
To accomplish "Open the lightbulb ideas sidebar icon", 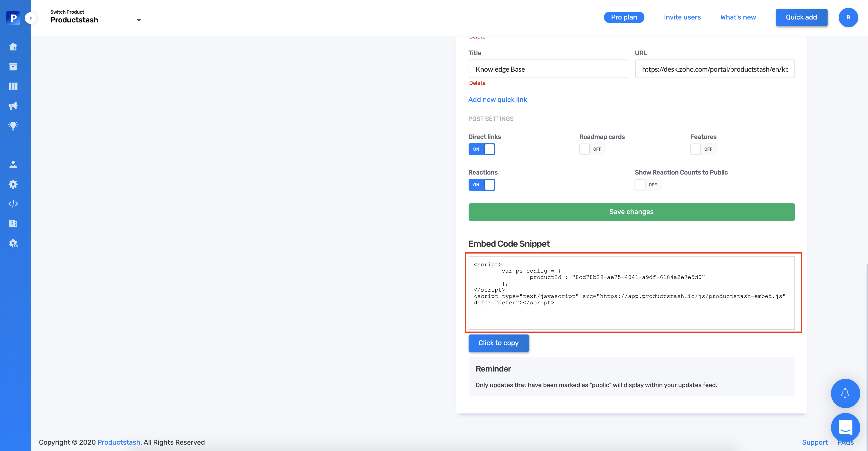I will pos(13,126).
